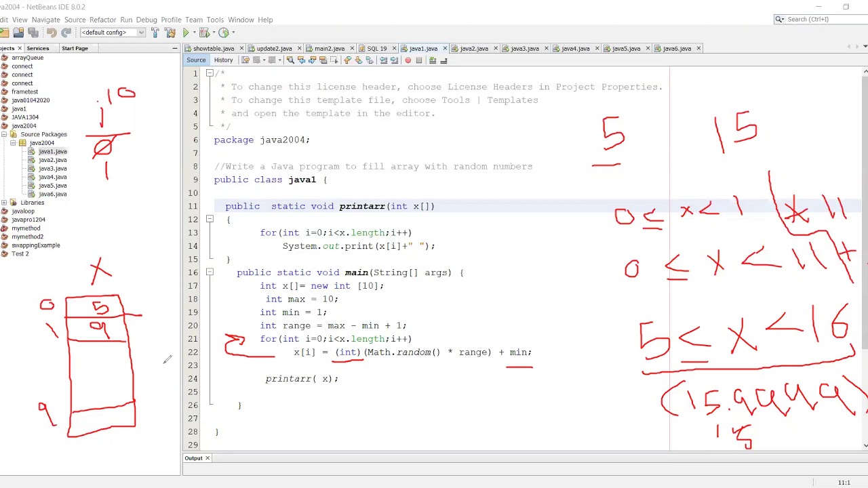The image size is (868, 488).
Task: Click the Debug Project icon
Action: tap(203, 33)
